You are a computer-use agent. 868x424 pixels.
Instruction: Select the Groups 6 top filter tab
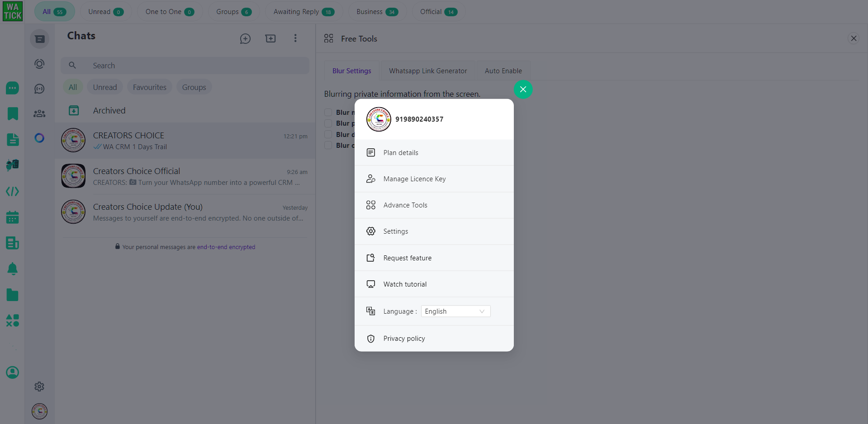pos(234,12)
